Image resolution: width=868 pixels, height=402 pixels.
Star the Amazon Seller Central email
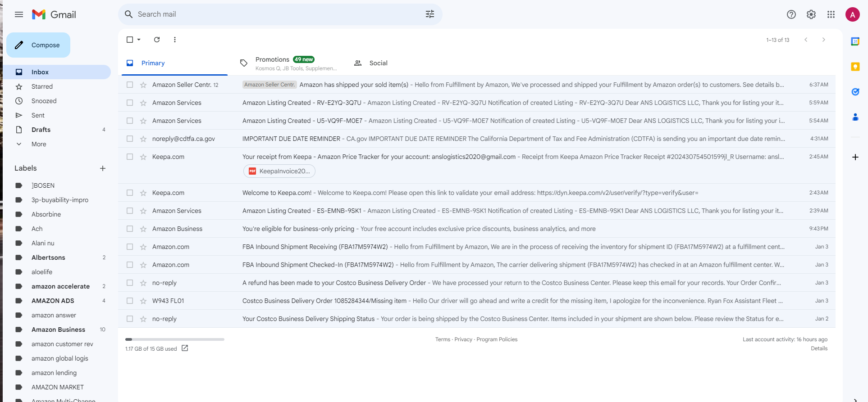pos(143,85)
